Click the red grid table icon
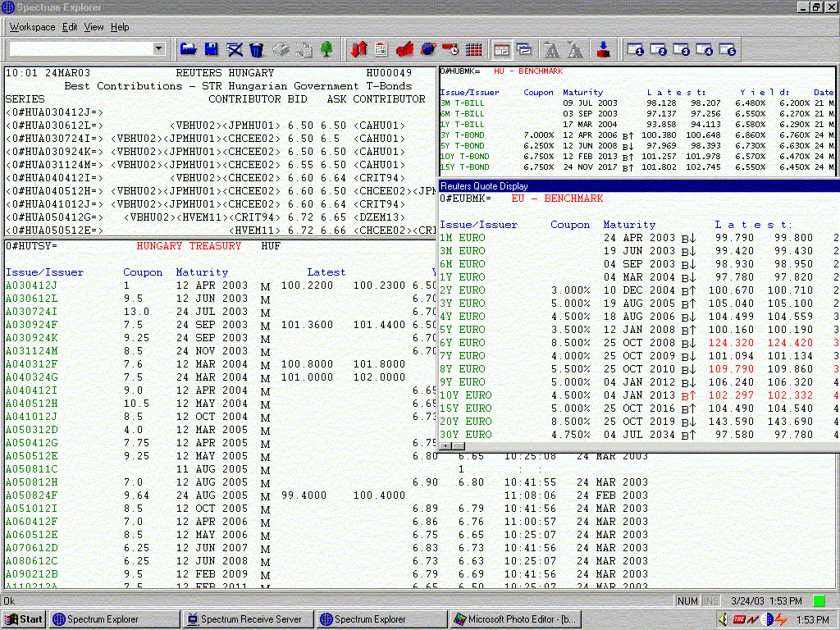Viewport: 840px width, 630px height. pos(473,49)
